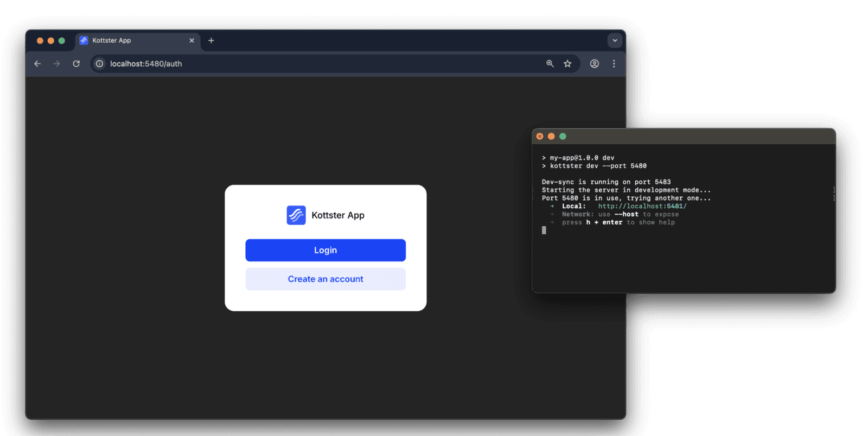
Task: Click 'kottster dev --port 5480' terminal line
Action: 594,166
